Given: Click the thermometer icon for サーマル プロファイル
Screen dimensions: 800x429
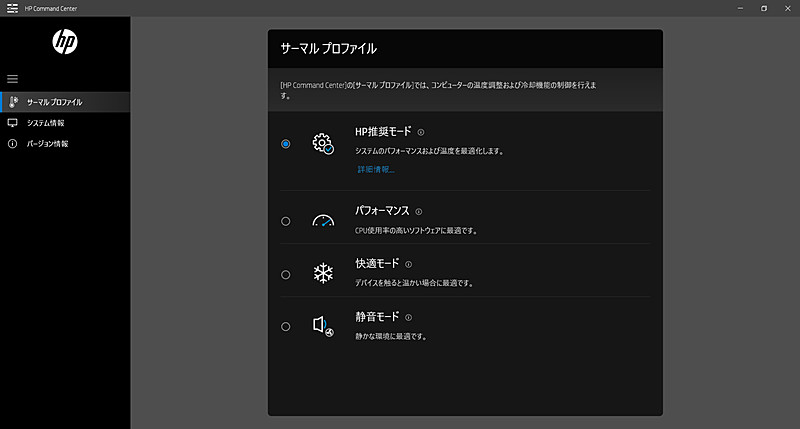Looking at the screenshot, I should click(x=14, y=102).
